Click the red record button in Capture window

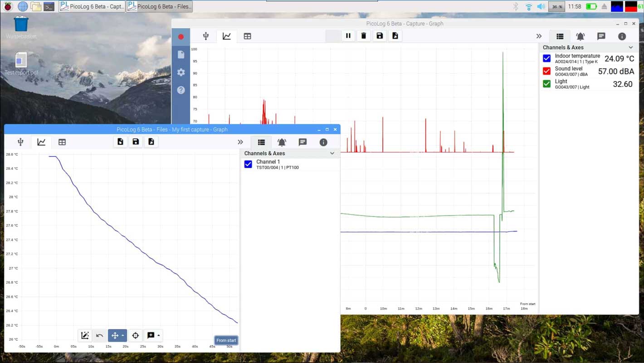tap(181, 37)
